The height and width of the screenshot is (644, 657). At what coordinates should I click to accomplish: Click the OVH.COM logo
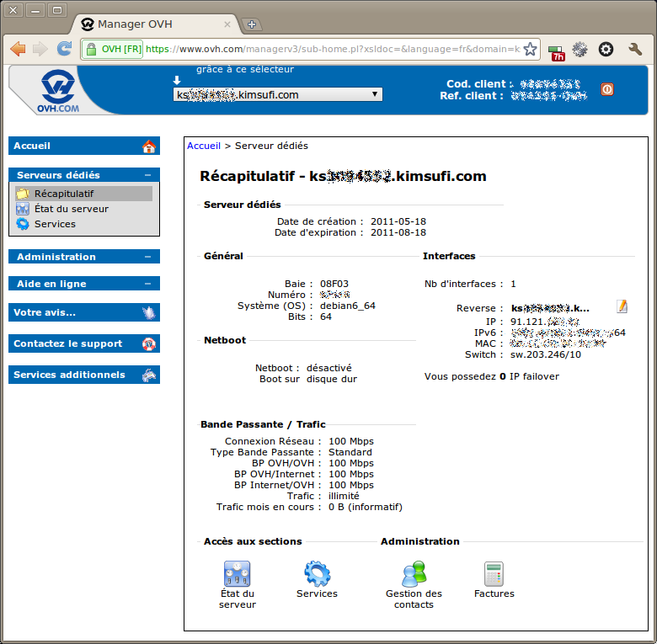point(58,91)
